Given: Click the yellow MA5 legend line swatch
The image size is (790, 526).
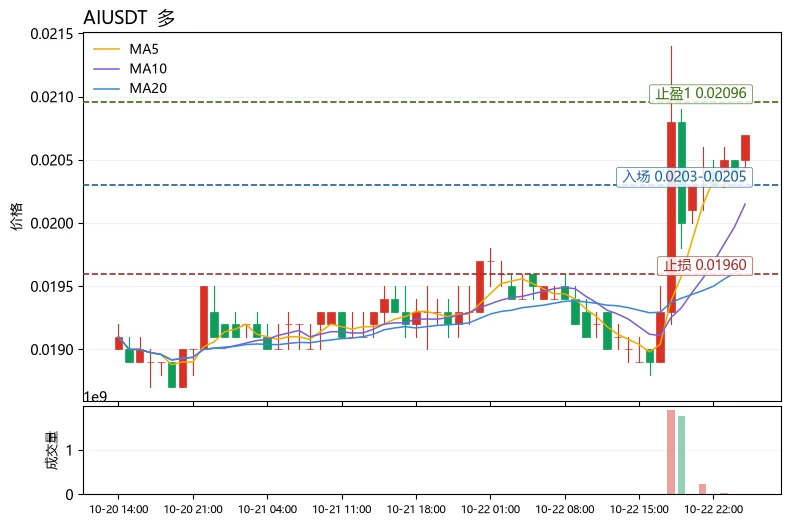Looking at the screenshot, I should [x=107, y=49].
